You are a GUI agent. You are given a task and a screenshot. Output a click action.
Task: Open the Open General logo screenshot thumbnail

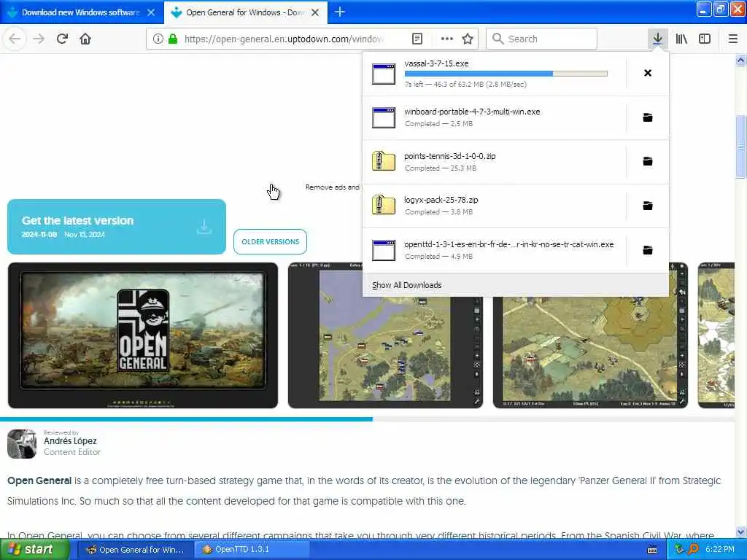click(143, 335)
